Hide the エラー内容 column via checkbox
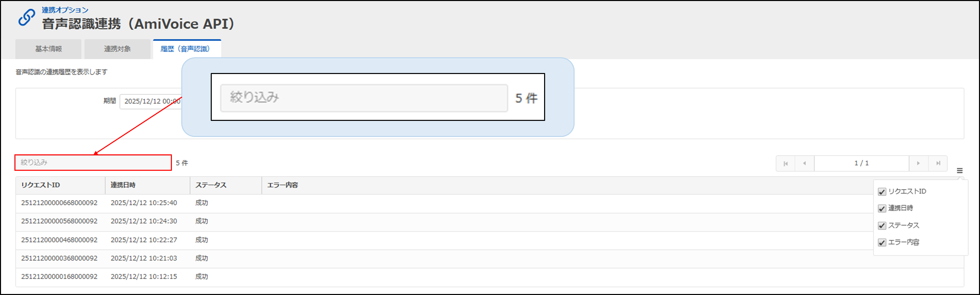 (x=882, y=242)
